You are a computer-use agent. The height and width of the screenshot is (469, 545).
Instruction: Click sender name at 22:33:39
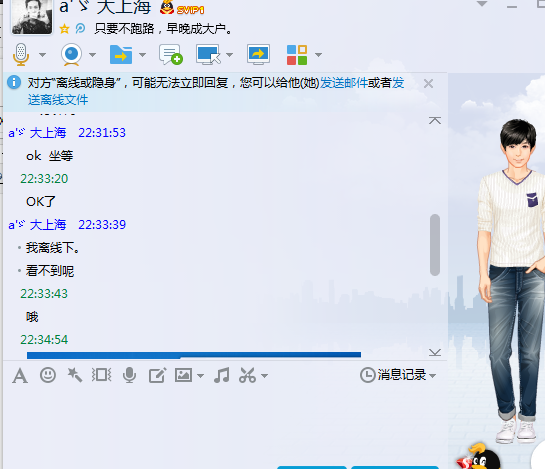tap(37, 225)
